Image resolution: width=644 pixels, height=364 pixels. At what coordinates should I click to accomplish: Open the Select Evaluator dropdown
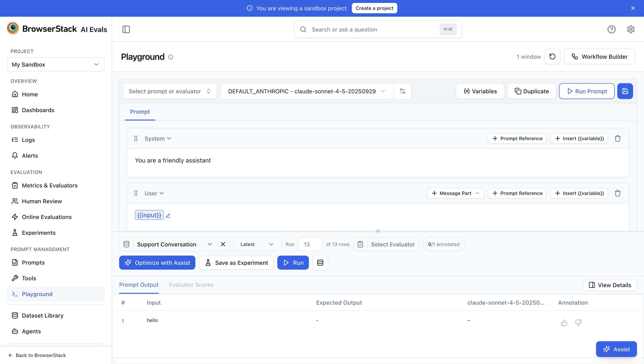coord(393,244)
